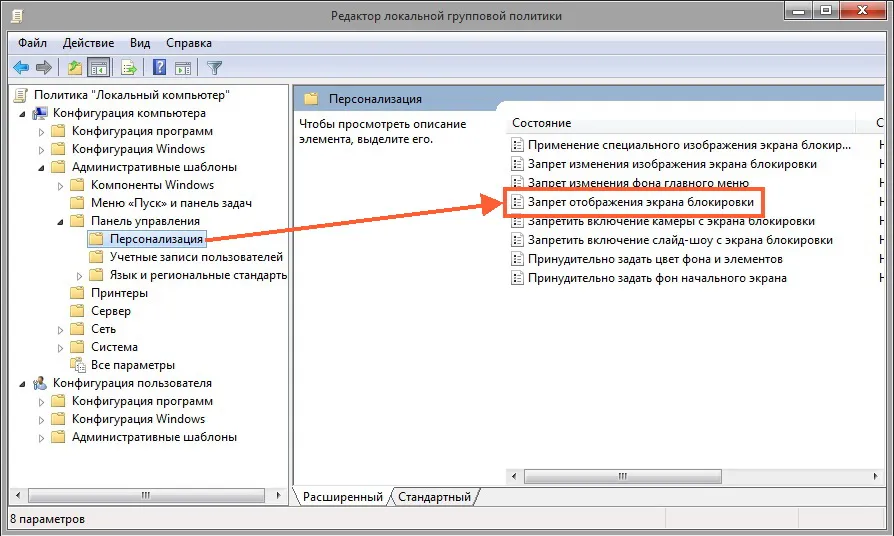Click the policy list horizontal scrollbar thumb
The image size is (894, 536).
623,476
